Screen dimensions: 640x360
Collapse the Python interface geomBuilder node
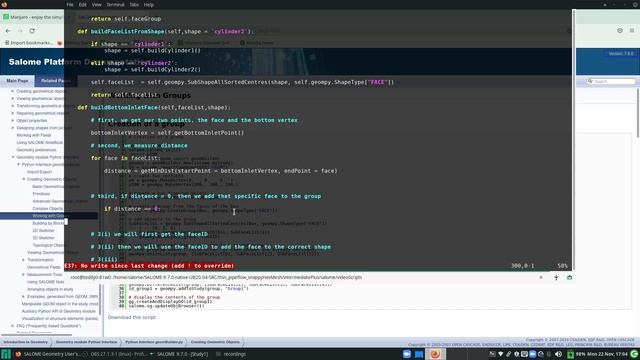(x=18, y=164)
